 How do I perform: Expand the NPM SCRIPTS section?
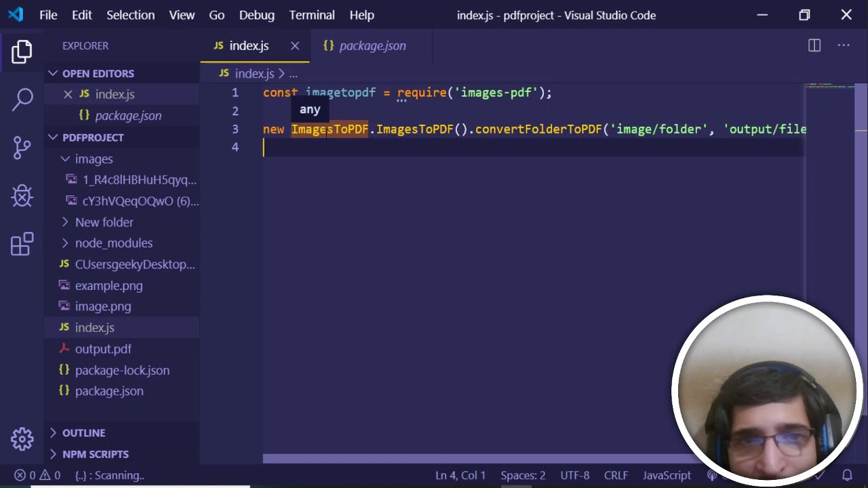[95, 454]
